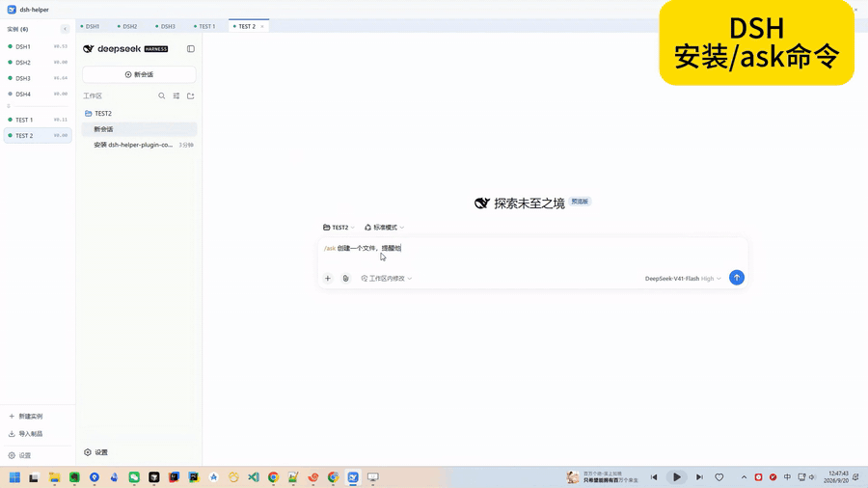Click the TEST2 workspace folder
Image resolution: width=868 pixels, height=488 pixels.
coord(139,114)
